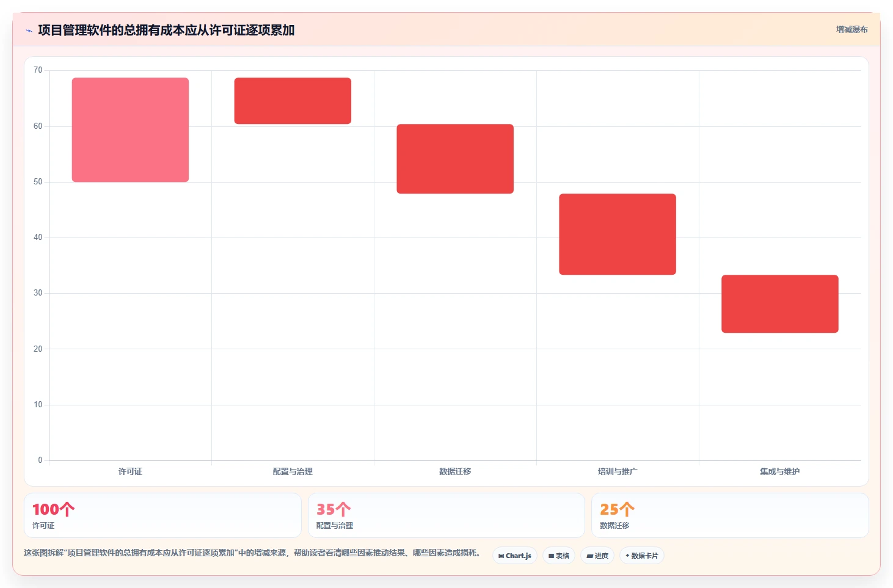Click the 增减瀑布 label in header
This screenshot has height=588, width=893.
(x=851, y=29)
